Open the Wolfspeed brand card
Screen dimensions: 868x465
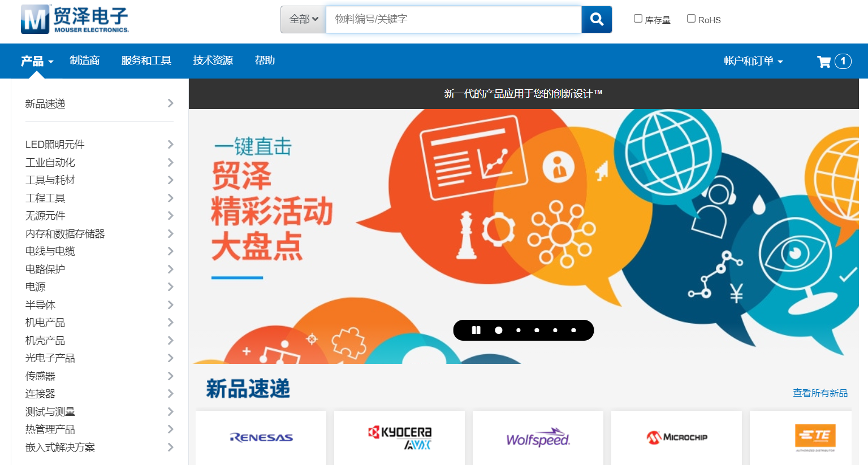pos(538,437)
